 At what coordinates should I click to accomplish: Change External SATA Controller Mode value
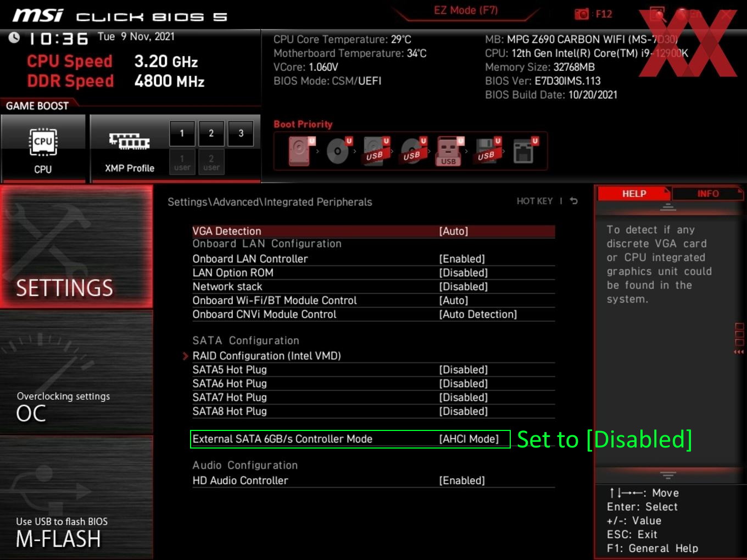click(469, 439)
